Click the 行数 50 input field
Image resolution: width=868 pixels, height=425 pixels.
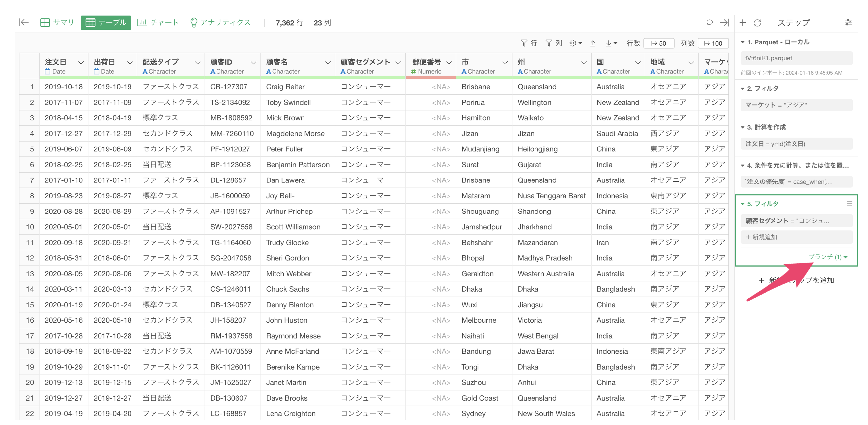tap(658, 43)
